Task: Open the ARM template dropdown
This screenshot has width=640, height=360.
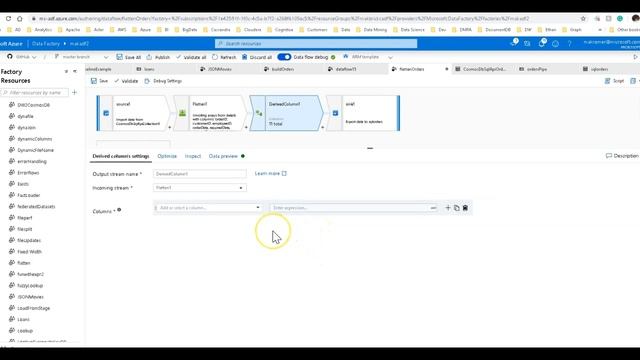Action: point(367,57)
